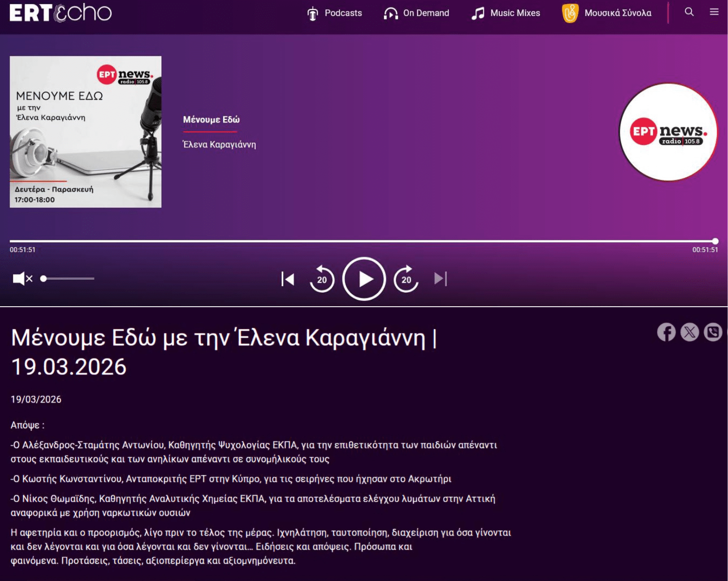Click the total duration 00:51:51 at the bar's end
The height and width of the screenshot is (581, 728).
tap(705, 250)
